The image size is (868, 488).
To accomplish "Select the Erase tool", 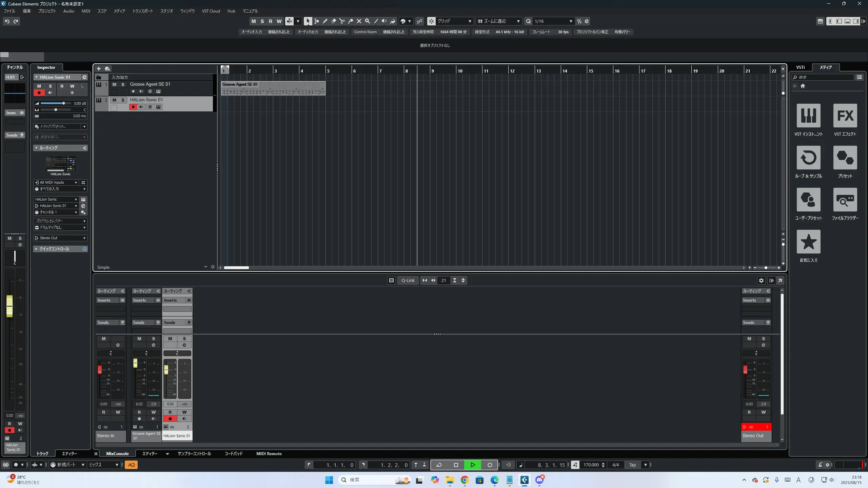I will coord(333,21).
